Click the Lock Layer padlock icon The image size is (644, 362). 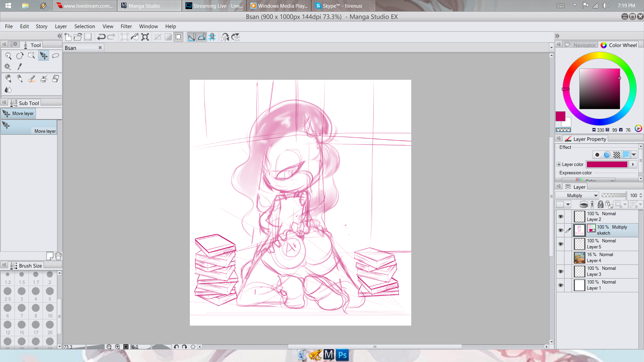click(600, 204)
